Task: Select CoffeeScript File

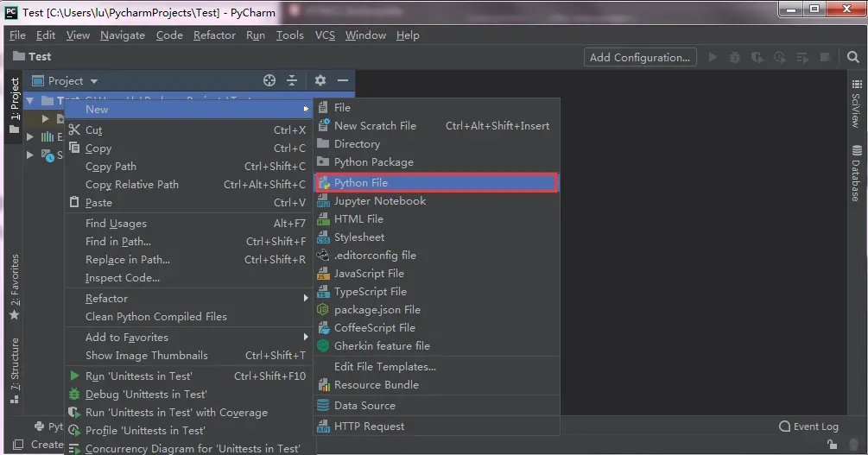Action: pos(437,328)
